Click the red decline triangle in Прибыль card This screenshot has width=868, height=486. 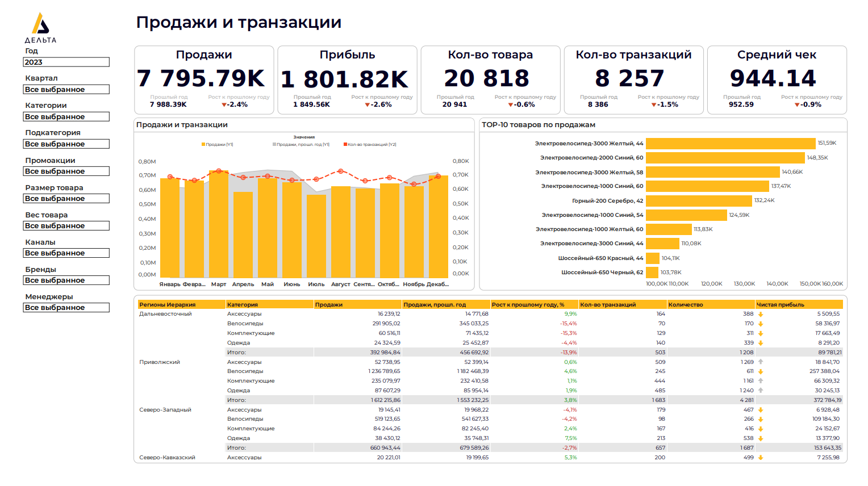point(368,105)
